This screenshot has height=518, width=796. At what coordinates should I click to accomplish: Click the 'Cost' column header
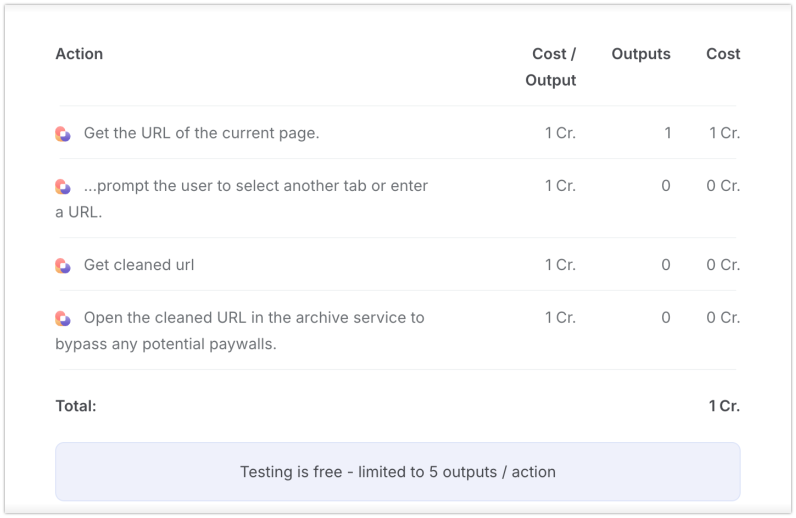point(723,54)
